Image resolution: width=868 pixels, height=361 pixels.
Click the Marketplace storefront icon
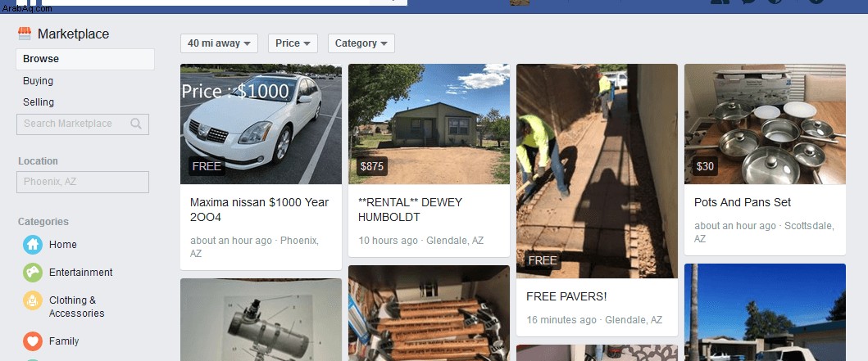click(x=25, y=34)
